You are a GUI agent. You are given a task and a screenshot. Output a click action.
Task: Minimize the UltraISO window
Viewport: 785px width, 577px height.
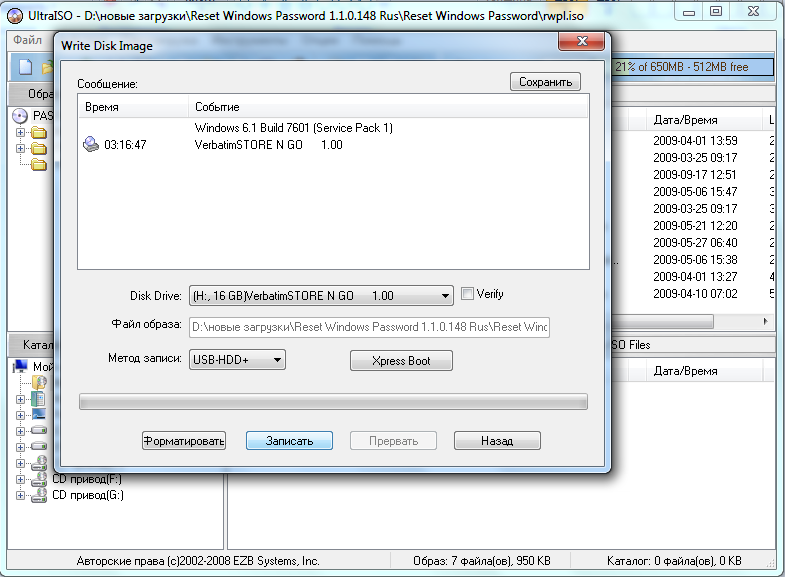(689, 12)
